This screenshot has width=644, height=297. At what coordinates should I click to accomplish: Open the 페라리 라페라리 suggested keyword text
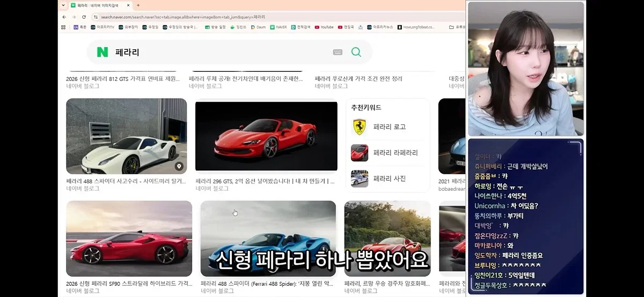click(x=396, y=153)
